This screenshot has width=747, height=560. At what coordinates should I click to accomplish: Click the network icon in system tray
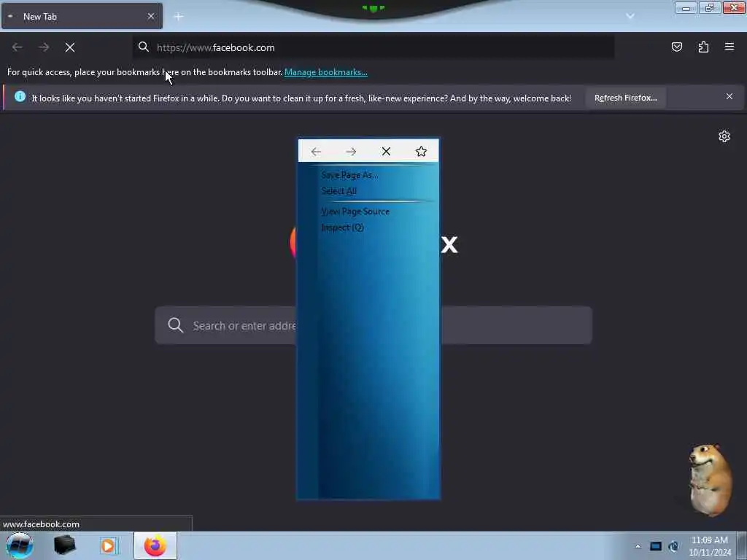click(x=673, y=546)
